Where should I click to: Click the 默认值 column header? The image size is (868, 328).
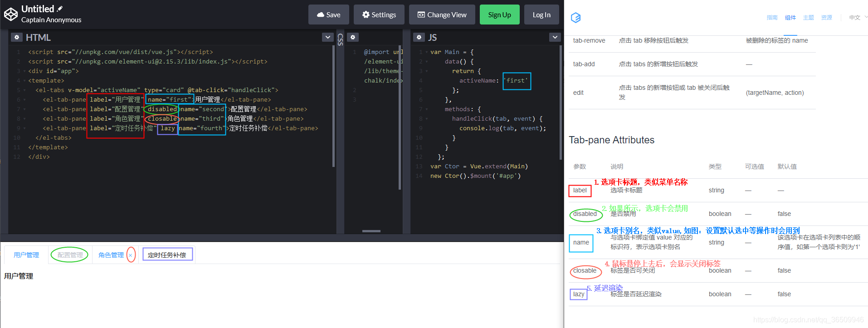click(x=787, y=166)
